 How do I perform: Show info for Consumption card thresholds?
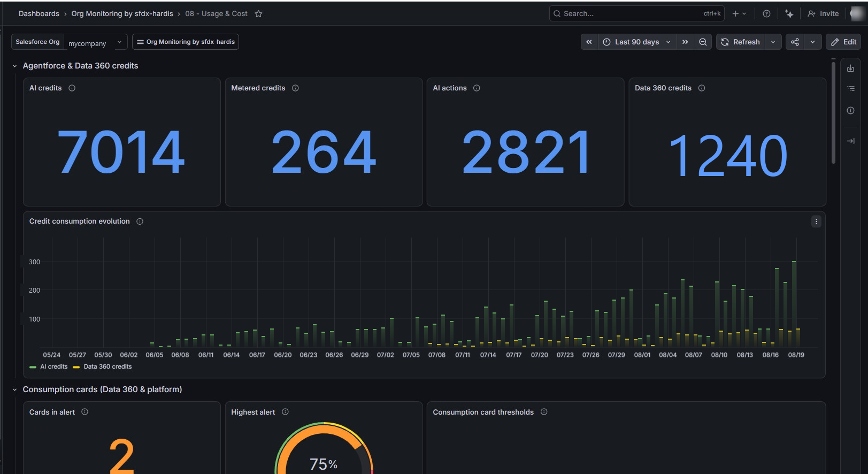pyautogui.click(x=544, y=412)
